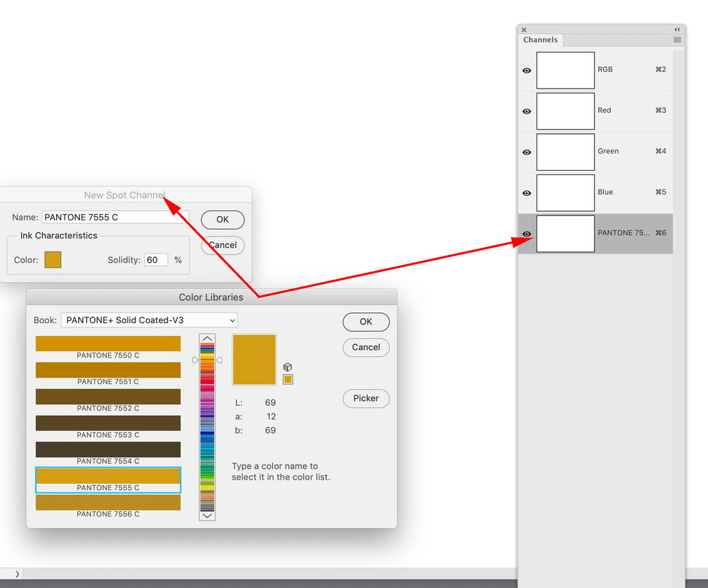The image size is (708, 588).
Task: Switch to the Channels tab
Action: [x=540, y=40]
